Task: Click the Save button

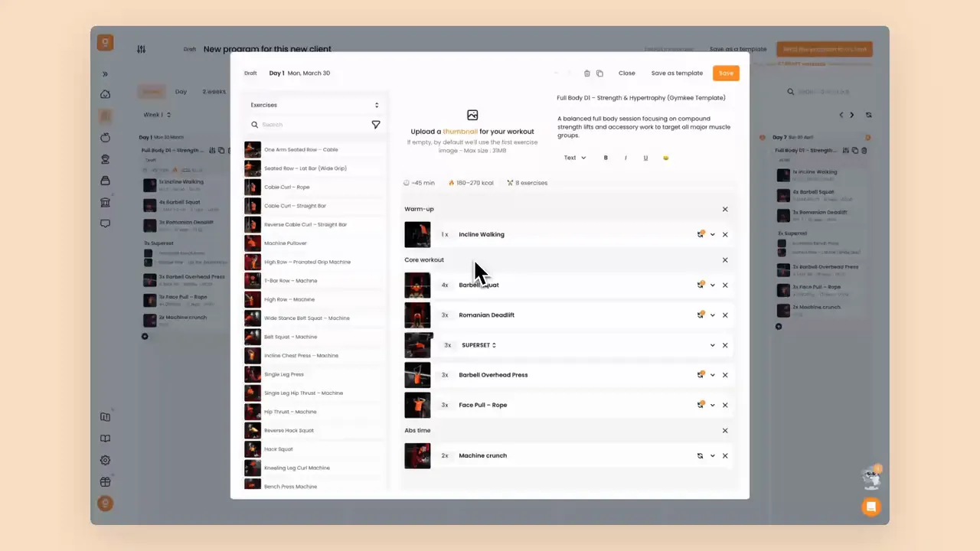Action: point(726,73)
